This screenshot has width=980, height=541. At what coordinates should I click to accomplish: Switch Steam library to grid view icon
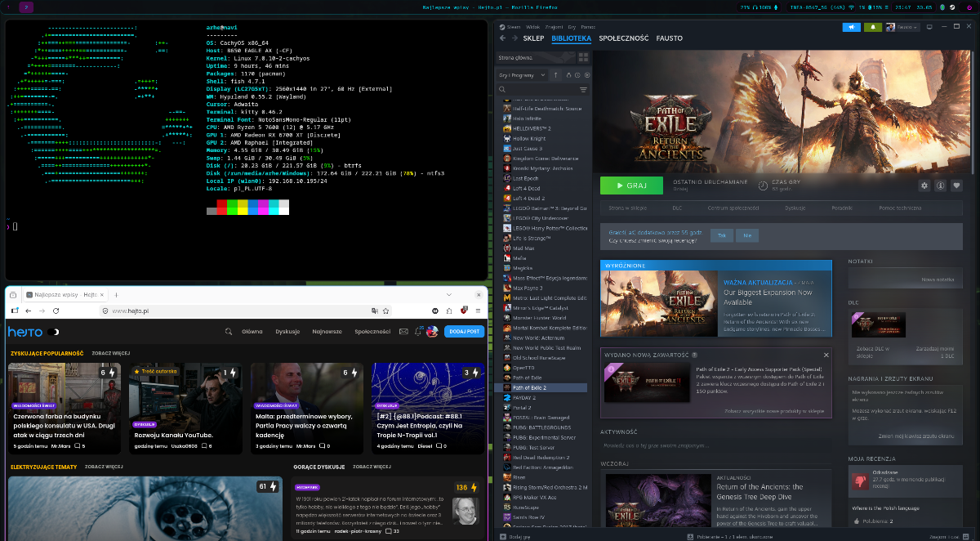(583, 58)
